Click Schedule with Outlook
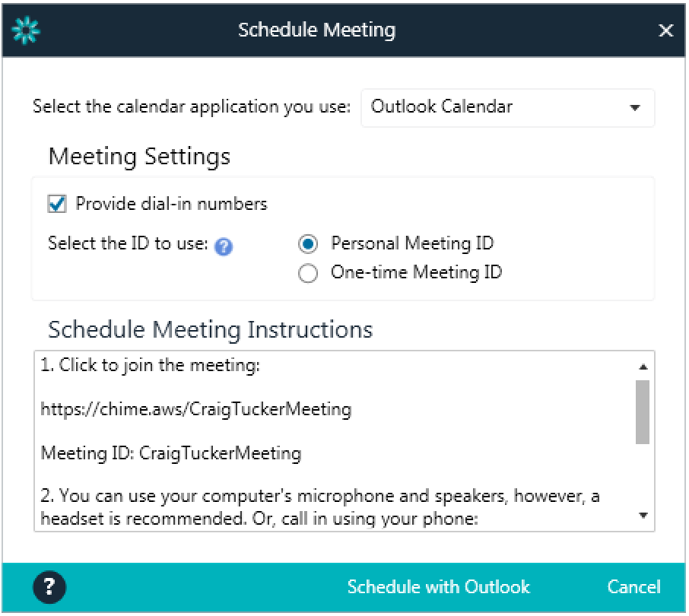The image size is (689, 616). click(439, 587)
